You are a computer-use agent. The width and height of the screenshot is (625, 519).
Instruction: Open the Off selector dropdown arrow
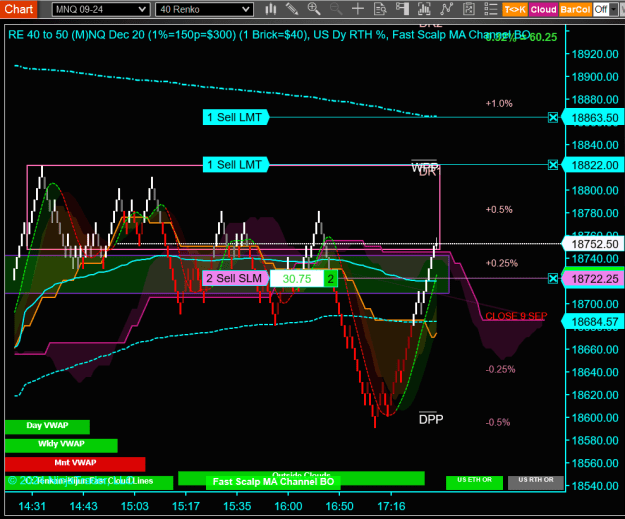[614, 9]
